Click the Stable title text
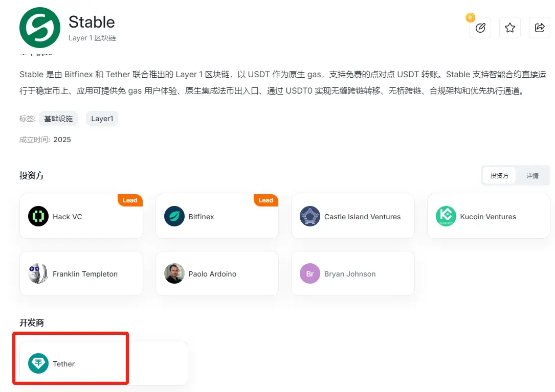This screenshot has width=555, height=392. (x=92, y=22)
